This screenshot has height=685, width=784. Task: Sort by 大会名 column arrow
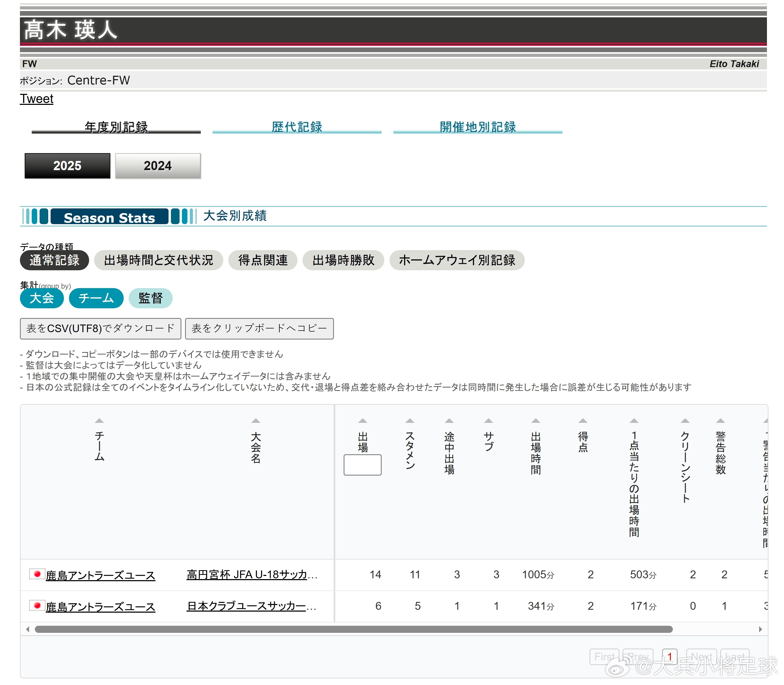click(256, 420)
